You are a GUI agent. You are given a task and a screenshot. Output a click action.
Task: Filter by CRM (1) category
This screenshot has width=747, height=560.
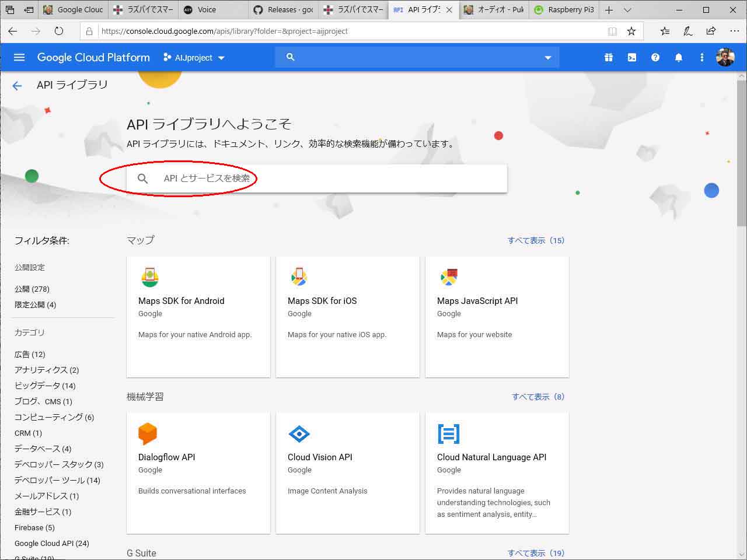coord(28,433)
